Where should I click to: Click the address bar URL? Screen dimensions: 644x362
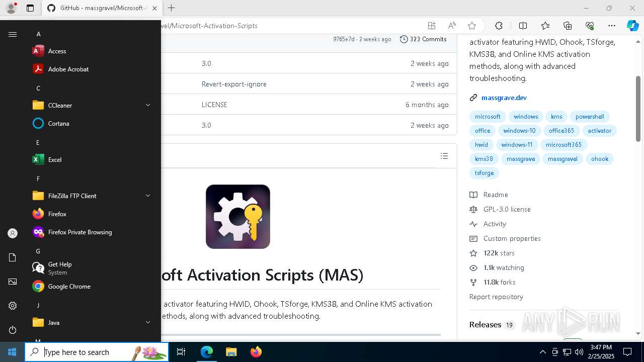pyautogui.click(x=209, y=26)
